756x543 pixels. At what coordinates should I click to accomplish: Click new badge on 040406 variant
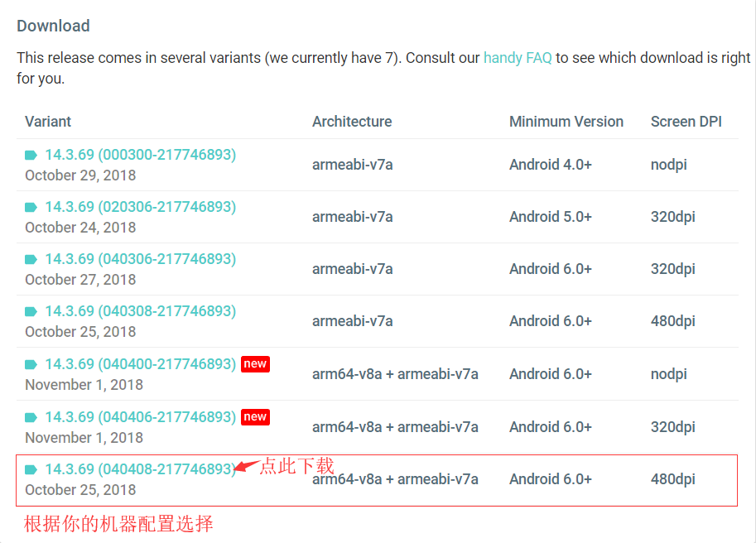pyautogui.click(x=255, y=416)
